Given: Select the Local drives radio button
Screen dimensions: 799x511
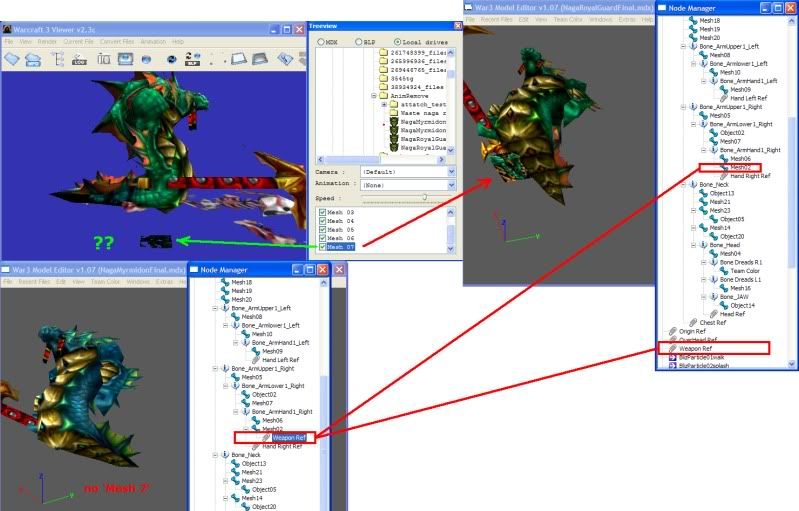Looking at the screenshot, I should click(x=397, y=42).
